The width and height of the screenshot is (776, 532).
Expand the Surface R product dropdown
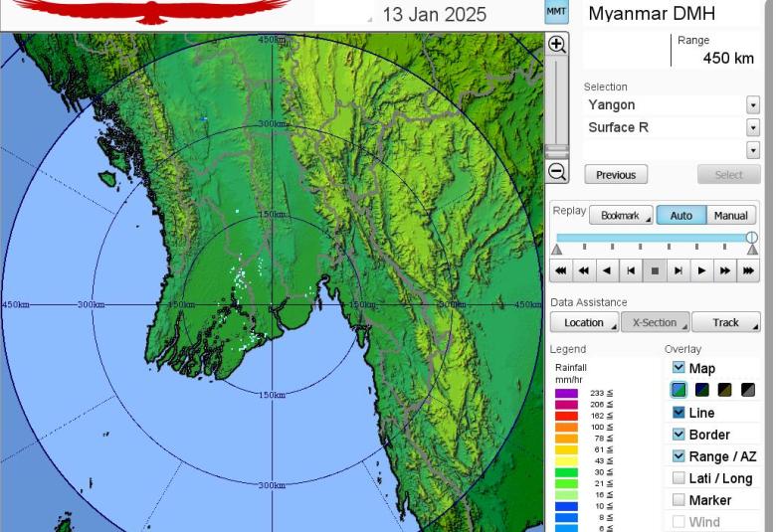point(752,127)
